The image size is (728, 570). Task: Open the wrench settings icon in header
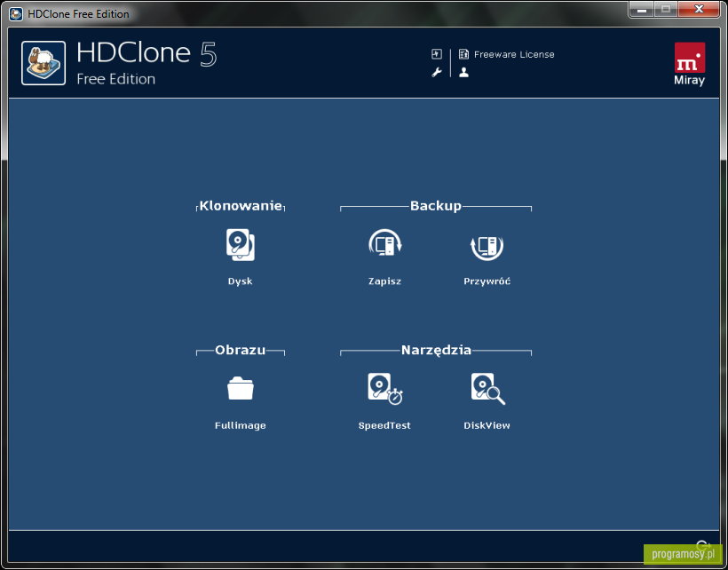click(x=437, y=73)
